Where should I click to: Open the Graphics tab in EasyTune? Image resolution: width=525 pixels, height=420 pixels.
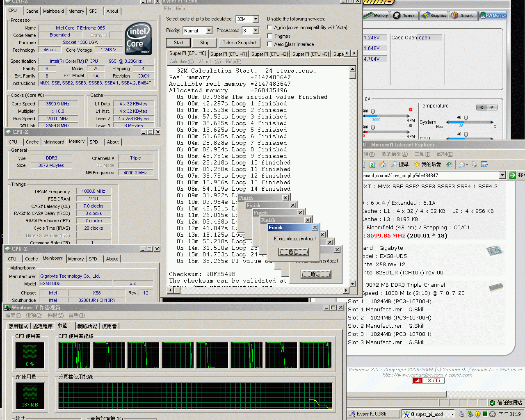[434, 16]
